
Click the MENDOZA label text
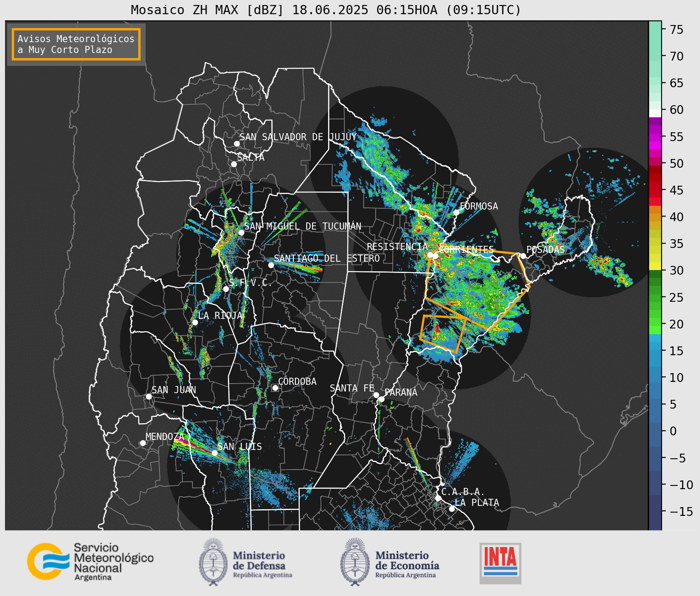coord(165,437)
